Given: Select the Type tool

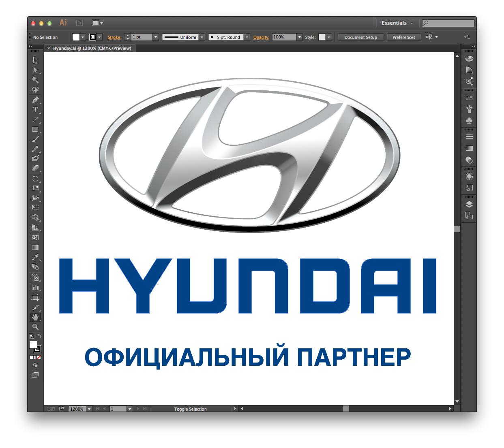Looking at the screenshot, I should coord(35,110).
